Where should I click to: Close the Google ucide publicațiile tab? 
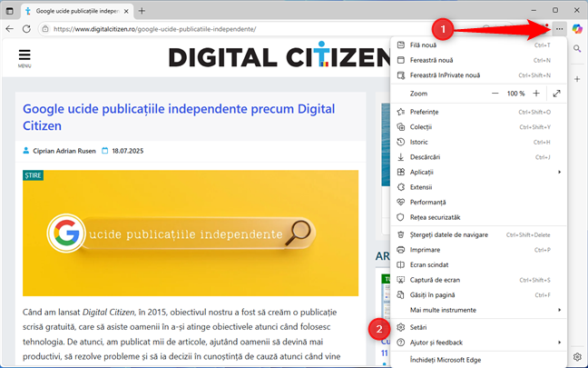[x=126, y=11]
